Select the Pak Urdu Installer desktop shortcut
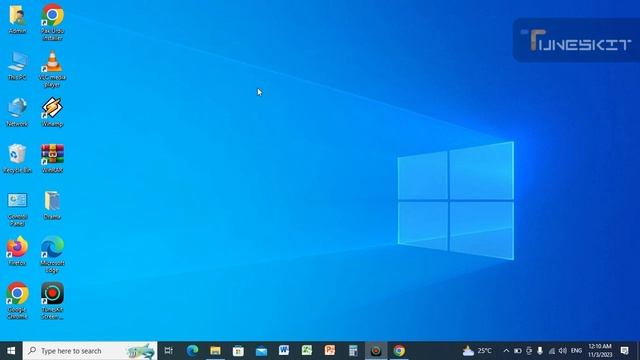Image resolution: width=640 pixels, height=360 pixels. [52, 22]
